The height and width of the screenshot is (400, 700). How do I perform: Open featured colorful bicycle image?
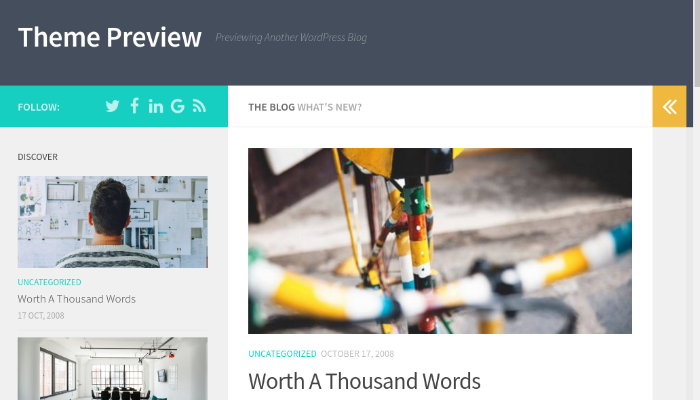440,241
